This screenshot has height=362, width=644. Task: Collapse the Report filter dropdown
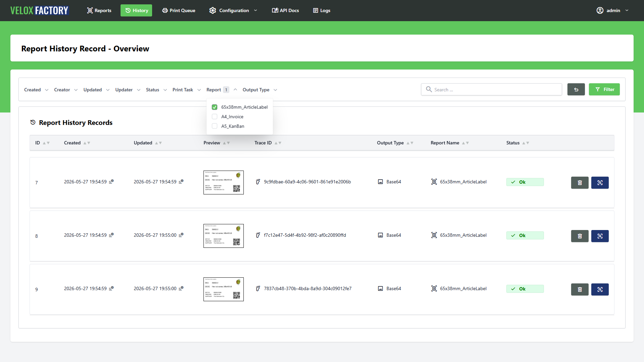(222, 90)
